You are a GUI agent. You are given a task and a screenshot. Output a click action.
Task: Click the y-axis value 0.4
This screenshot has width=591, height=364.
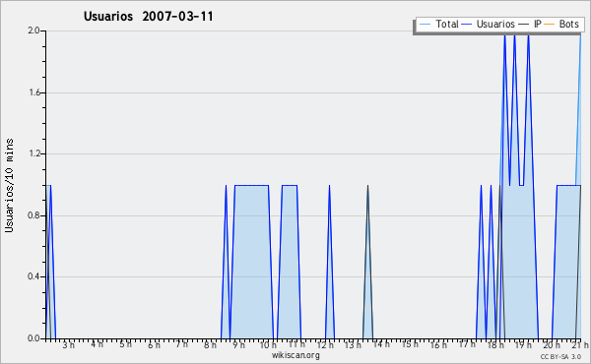tap(33, 276)
